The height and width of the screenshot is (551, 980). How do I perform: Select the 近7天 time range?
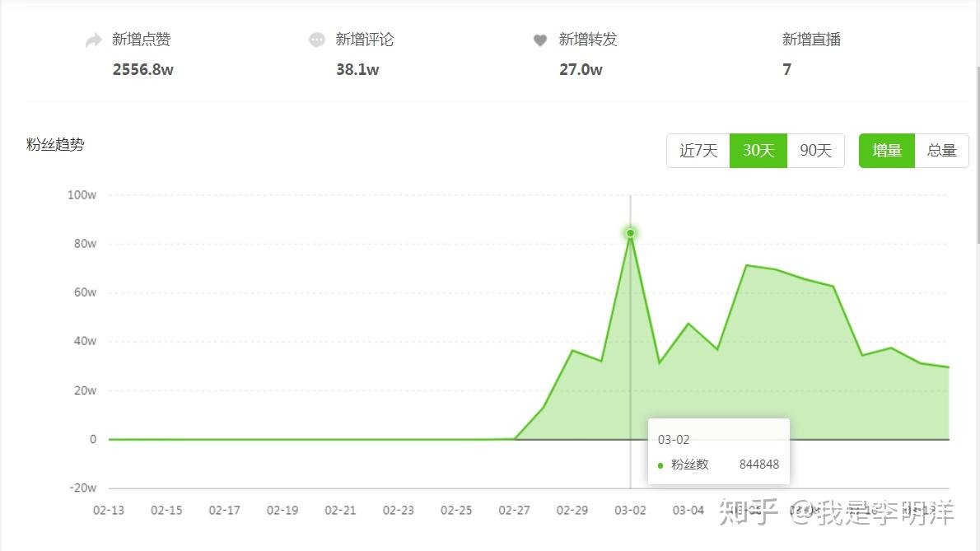click(698, 151)
